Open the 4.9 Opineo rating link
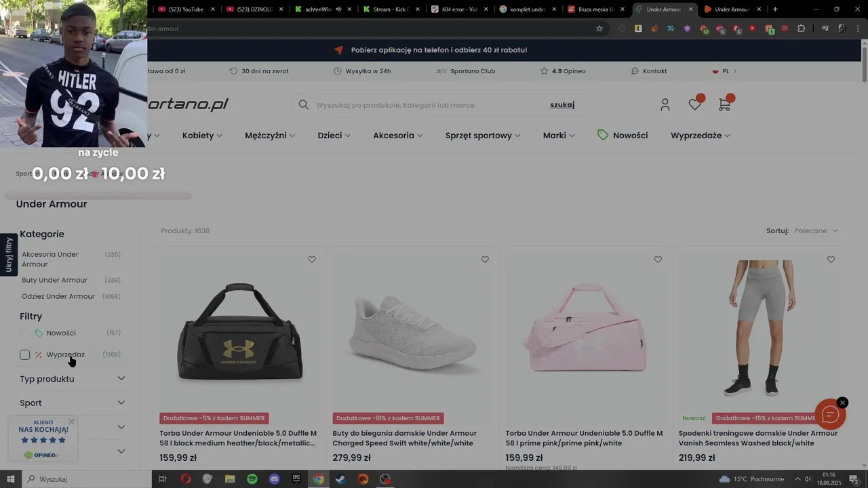This screenshot has height=488, width=868. [x=563, y=71]
